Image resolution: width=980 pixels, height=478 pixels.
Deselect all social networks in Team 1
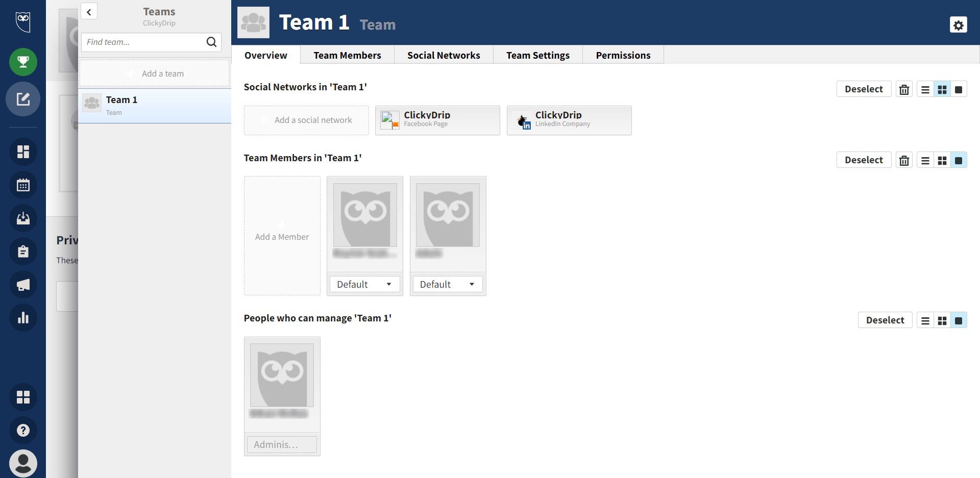(x=864, y=89)
